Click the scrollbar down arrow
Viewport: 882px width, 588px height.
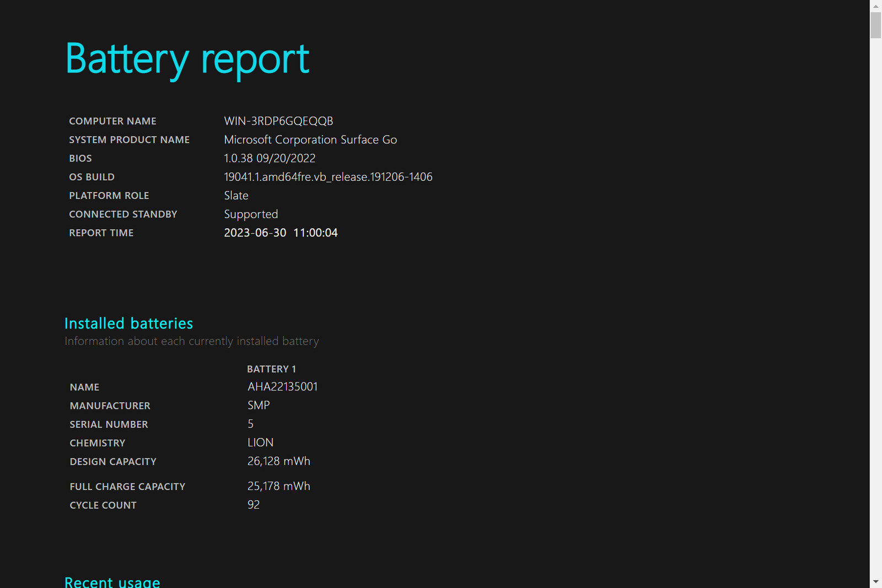pos(875,582)
